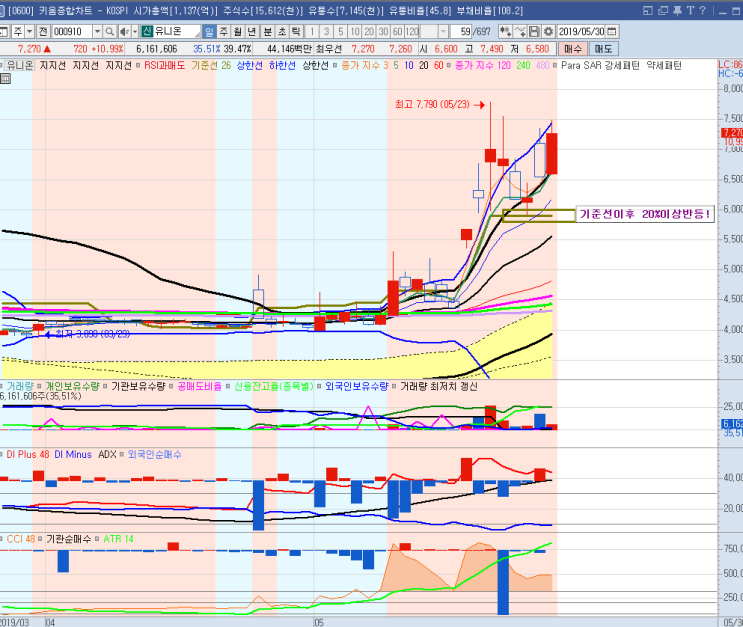Screen dimensions: 743x627
Task: Open the calendar date picker icon
Action: 612,32
